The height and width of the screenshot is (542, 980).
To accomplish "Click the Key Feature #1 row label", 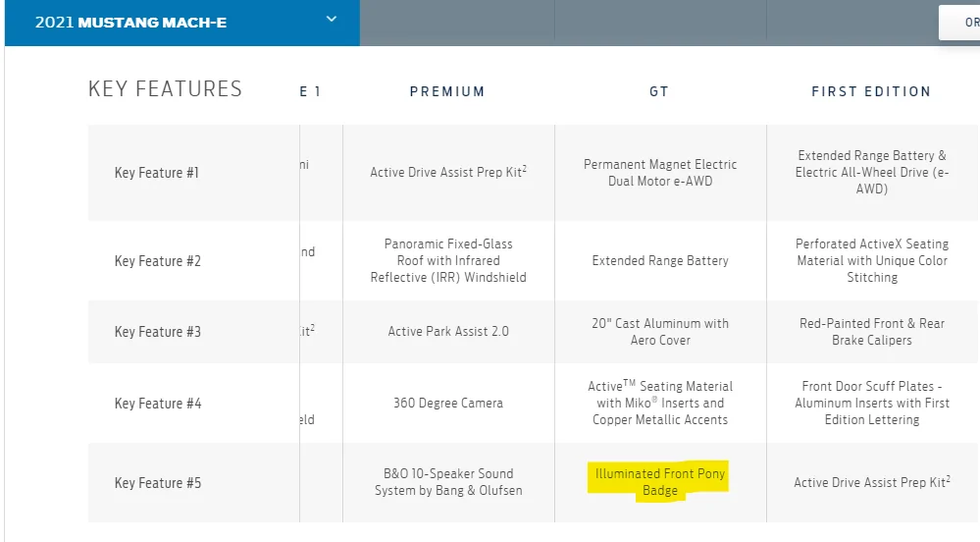I will (156, 173).
